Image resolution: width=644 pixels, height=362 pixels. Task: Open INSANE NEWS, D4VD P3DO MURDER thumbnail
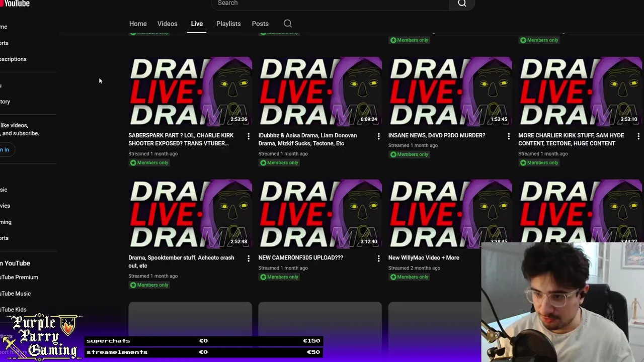[450, 91]
